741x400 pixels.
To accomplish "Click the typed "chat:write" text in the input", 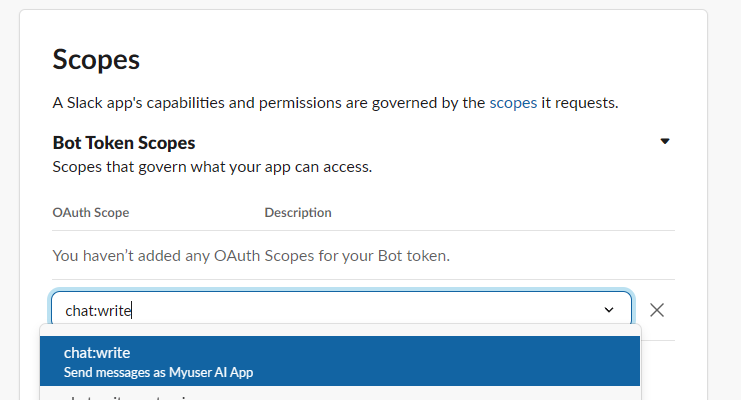I will [x=98, y=311].
